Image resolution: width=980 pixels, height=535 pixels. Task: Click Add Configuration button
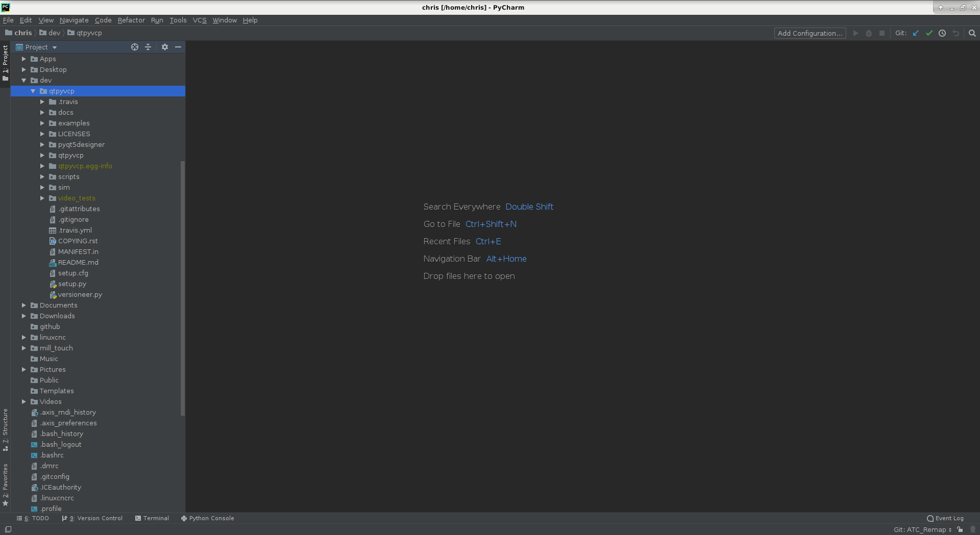(810, 33)
